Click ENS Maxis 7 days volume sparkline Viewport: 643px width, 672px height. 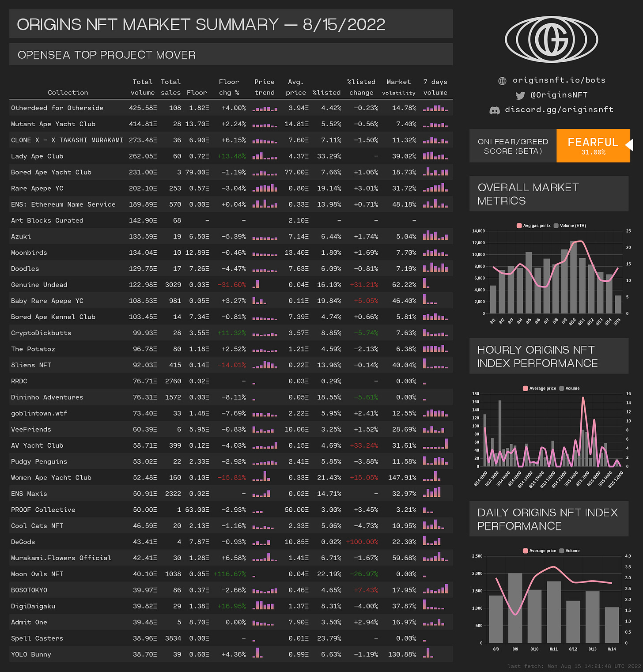(432, 492)
